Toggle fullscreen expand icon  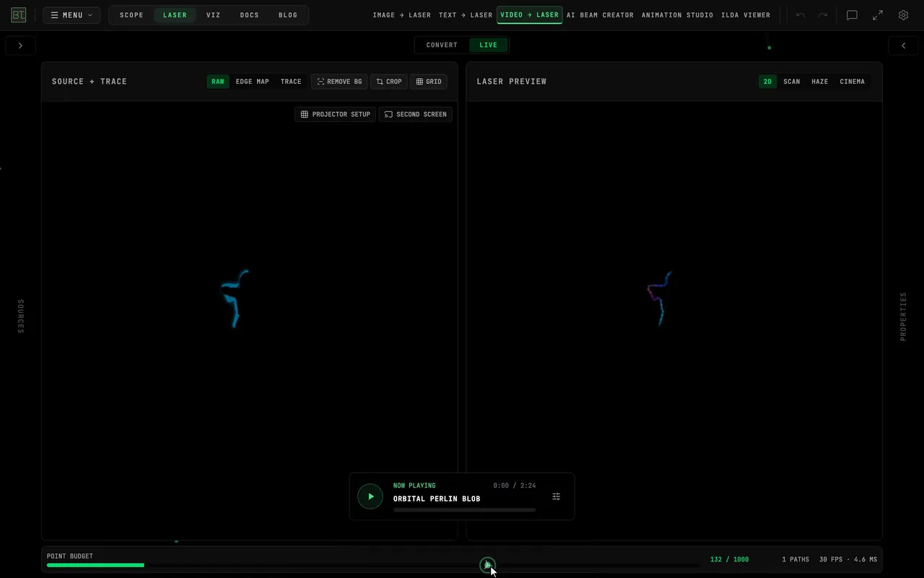878,15
